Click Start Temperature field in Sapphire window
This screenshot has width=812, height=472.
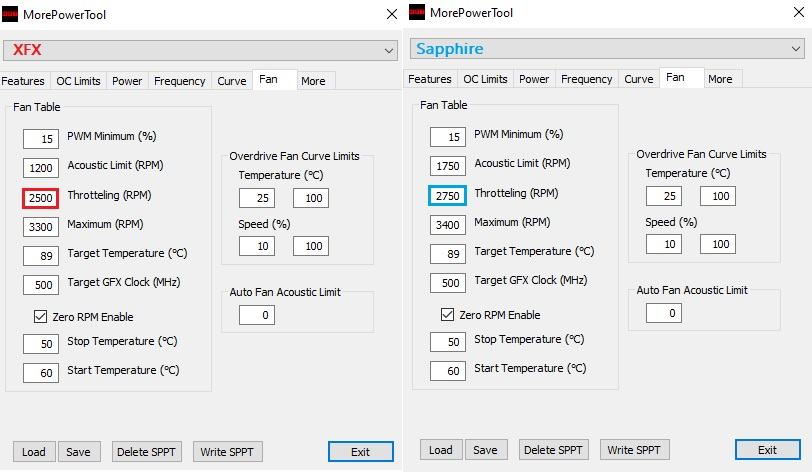[448, 370]
